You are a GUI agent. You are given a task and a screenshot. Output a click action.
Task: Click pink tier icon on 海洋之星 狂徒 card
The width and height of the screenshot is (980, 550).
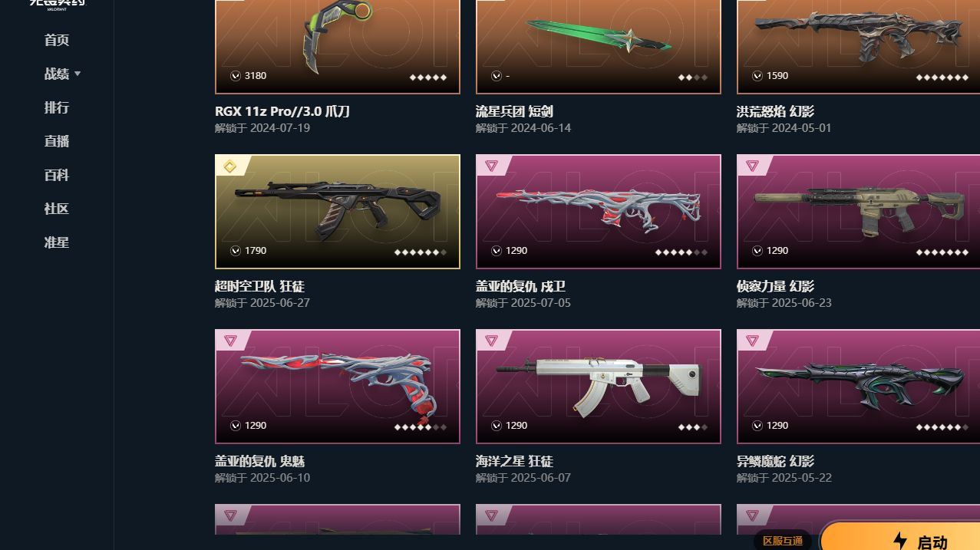491,341
